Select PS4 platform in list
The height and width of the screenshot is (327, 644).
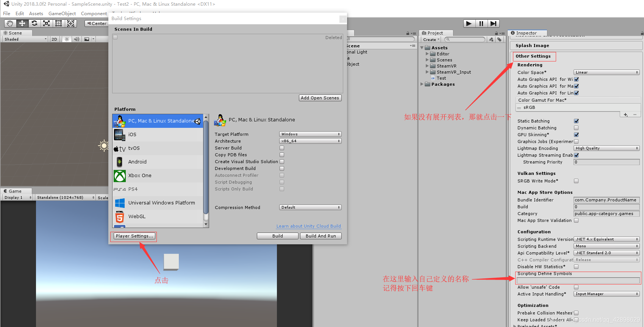coord(158,189)
